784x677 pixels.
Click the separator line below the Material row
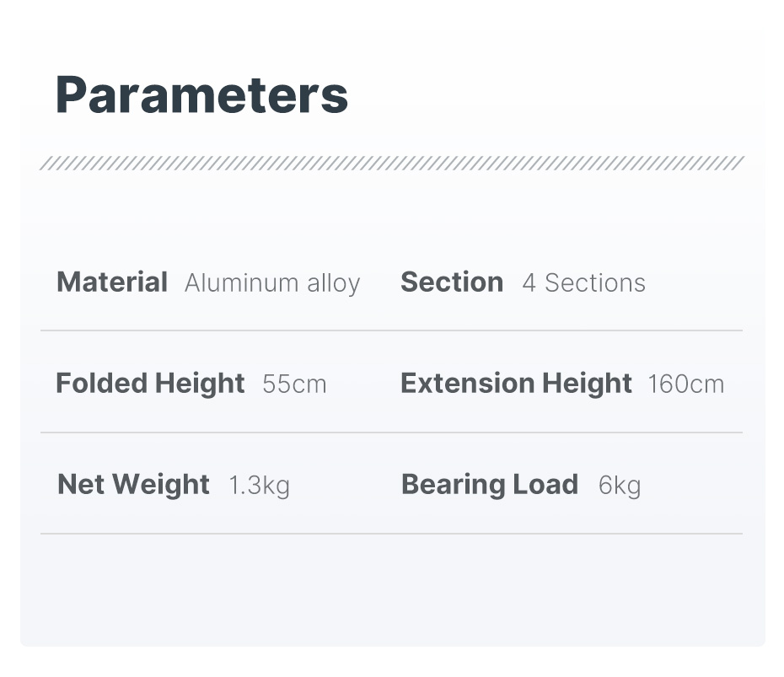point(392,330)
